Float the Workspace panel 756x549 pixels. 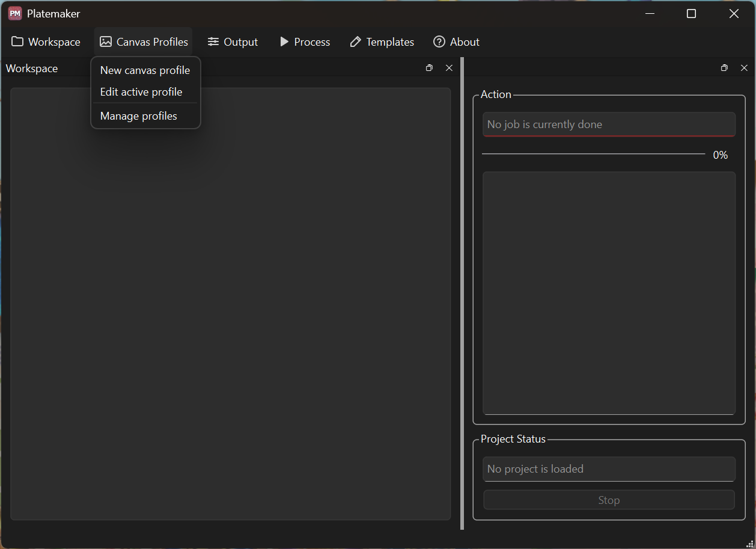[429, 68]
